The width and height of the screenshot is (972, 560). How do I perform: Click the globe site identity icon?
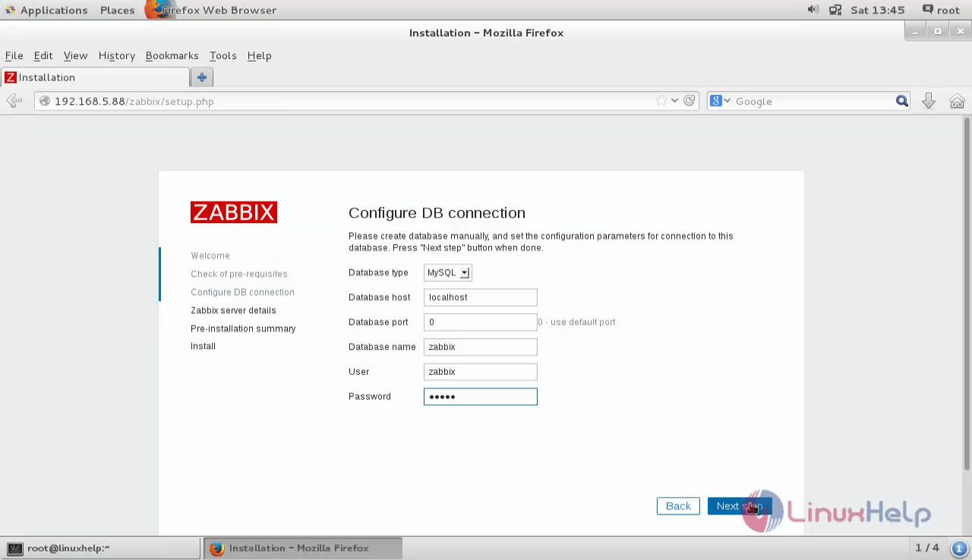(45, 101)
